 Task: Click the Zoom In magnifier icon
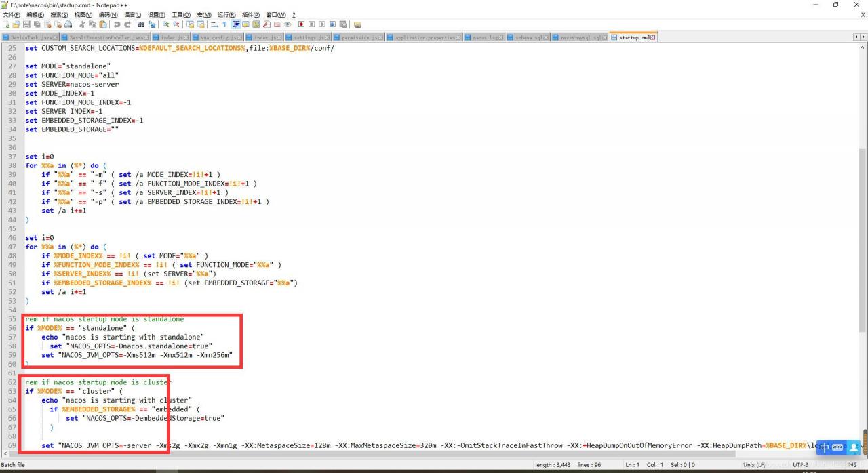click(167, 24)
